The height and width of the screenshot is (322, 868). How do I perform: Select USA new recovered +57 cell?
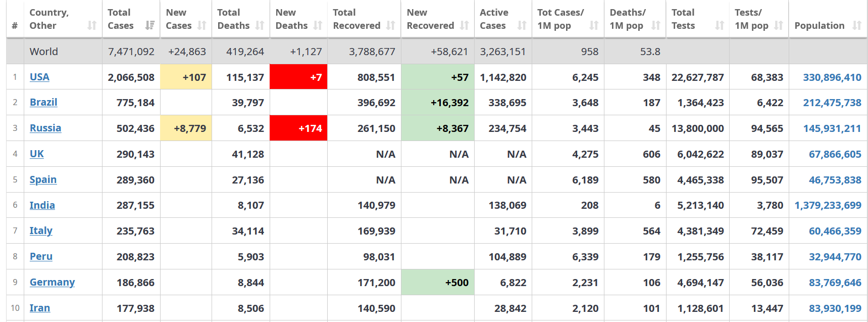tap(438, 77)
